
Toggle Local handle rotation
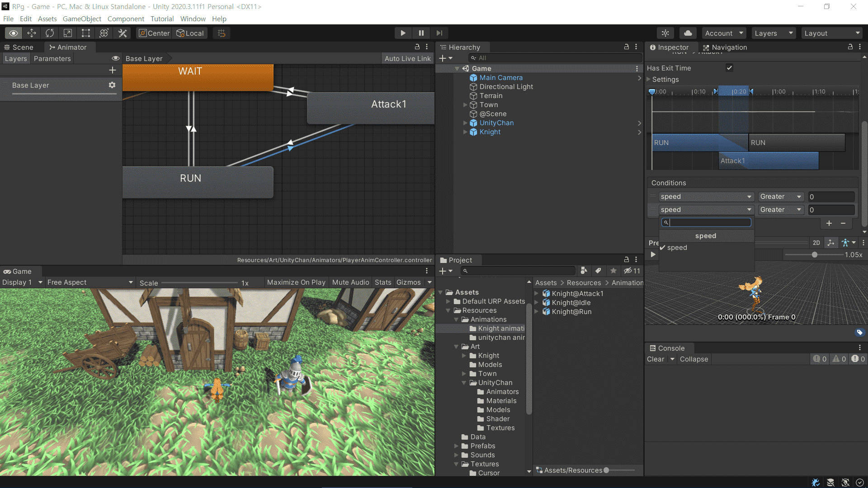tap(190, 33)
